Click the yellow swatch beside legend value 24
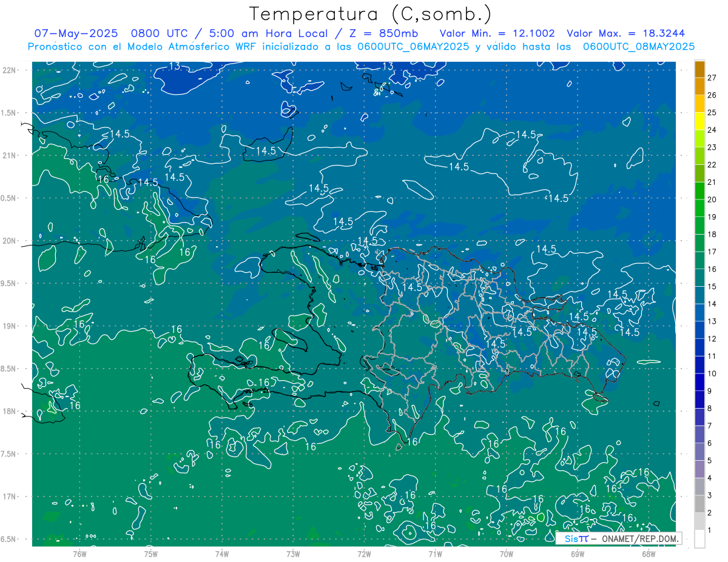 [699, 121]
